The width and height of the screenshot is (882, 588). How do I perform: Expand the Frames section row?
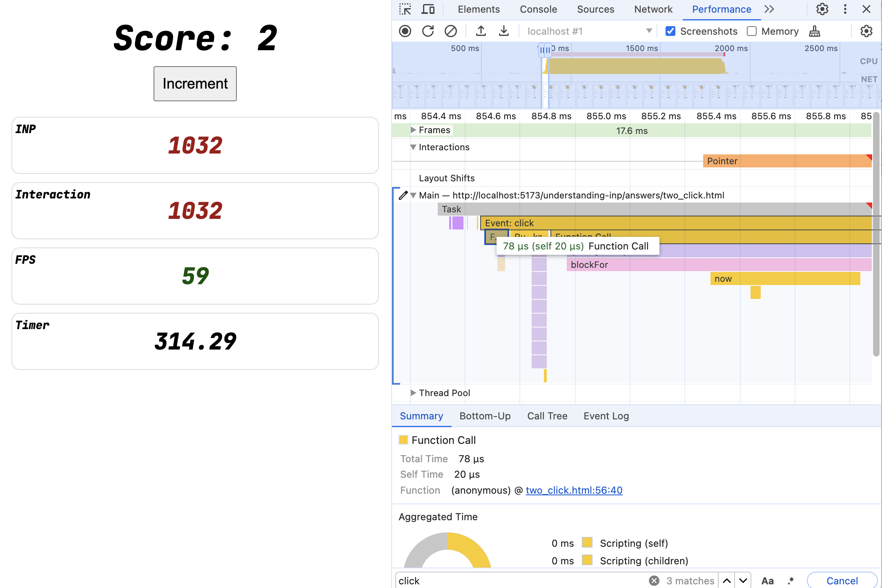pyautogui.click(x=414, y=130)
